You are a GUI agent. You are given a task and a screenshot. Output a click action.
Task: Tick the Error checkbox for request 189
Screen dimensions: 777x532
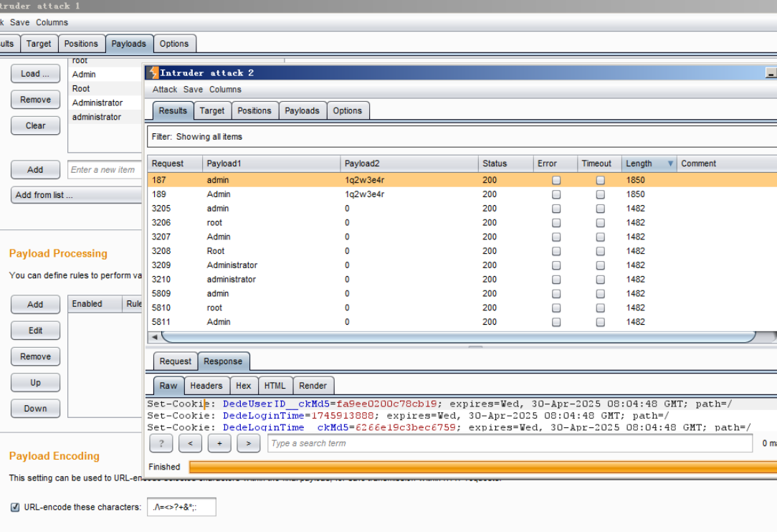(556, 194)
